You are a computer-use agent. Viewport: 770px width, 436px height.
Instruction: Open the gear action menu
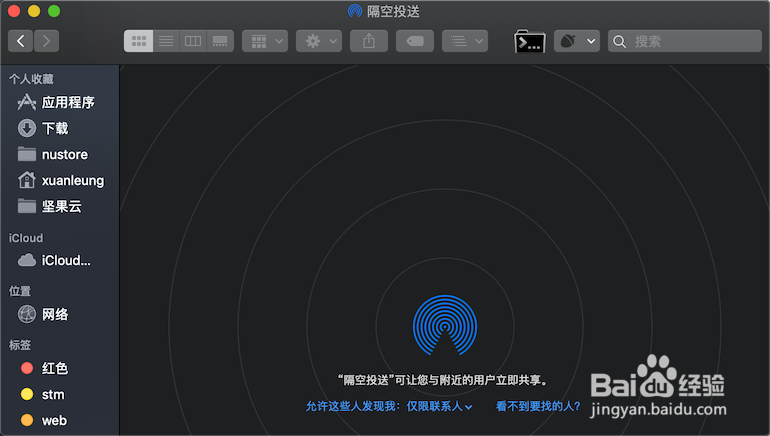click(x=319, y=41)
